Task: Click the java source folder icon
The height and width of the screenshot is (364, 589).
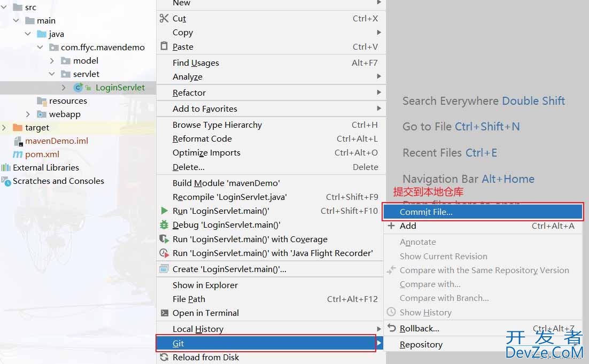Action: [x=42, y=34]
